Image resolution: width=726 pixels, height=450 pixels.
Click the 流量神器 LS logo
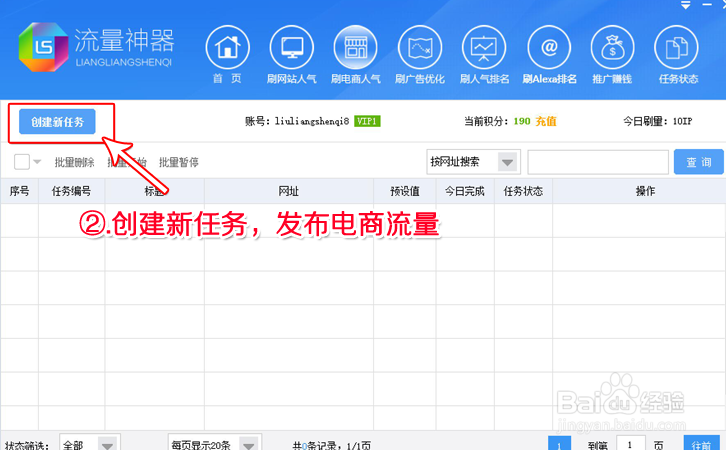(44, 47)
